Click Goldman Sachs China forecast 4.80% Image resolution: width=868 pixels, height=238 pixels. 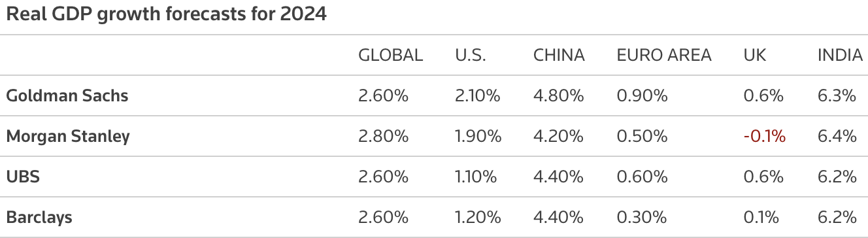click(558, 95)
